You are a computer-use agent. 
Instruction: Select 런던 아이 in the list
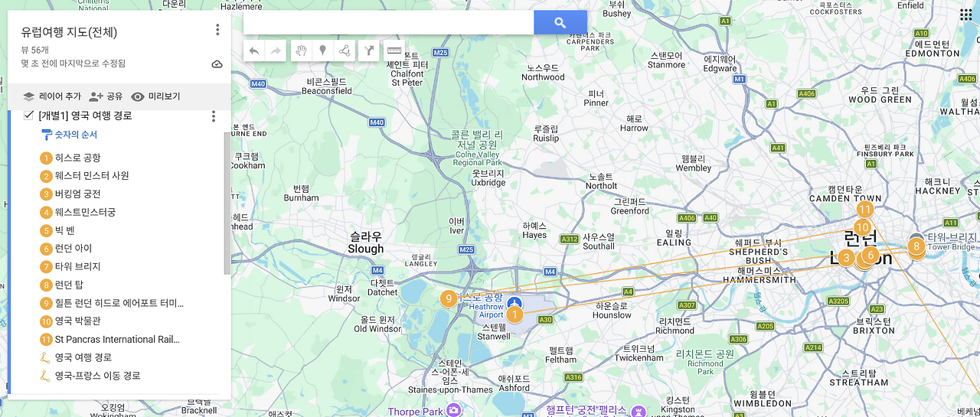(x=73, y=249)
